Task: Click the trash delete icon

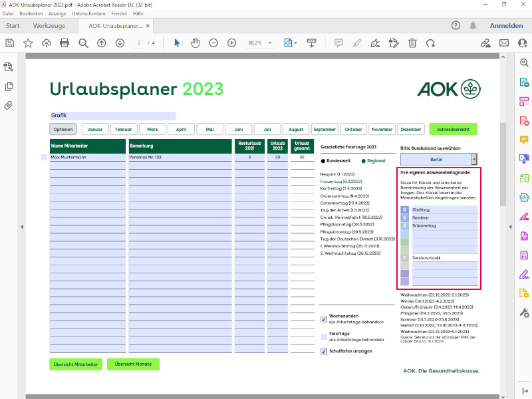Action: click(x=412, y=43)
